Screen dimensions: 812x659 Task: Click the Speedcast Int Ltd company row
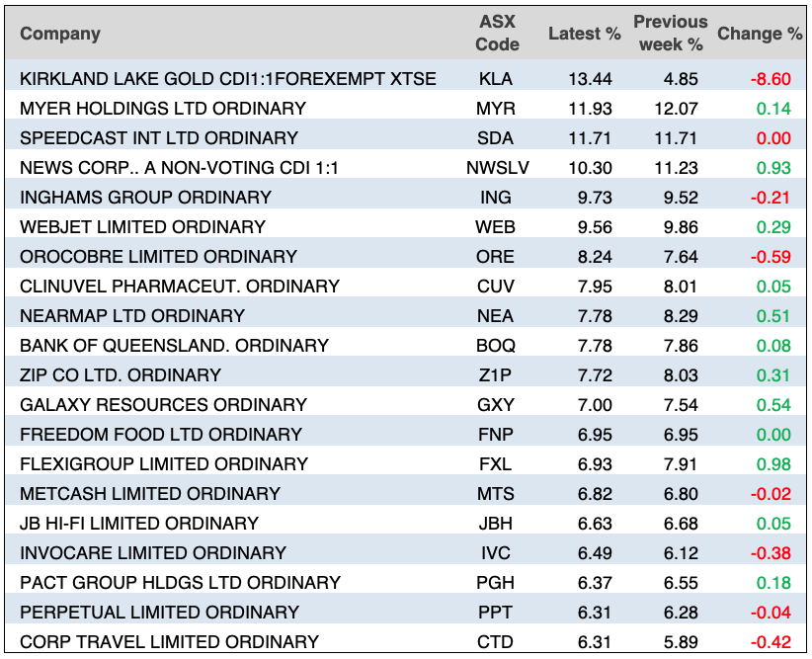tap(159, 138)
